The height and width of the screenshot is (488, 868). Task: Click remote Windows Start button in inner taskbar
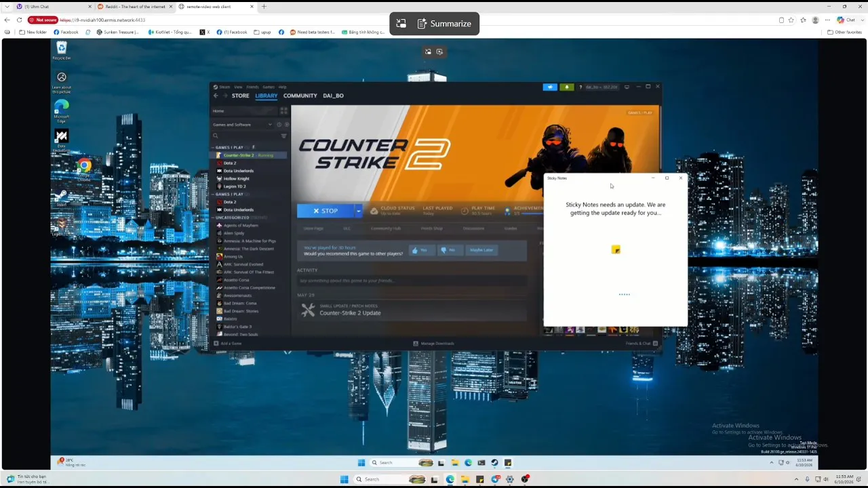tap(361, 462)
